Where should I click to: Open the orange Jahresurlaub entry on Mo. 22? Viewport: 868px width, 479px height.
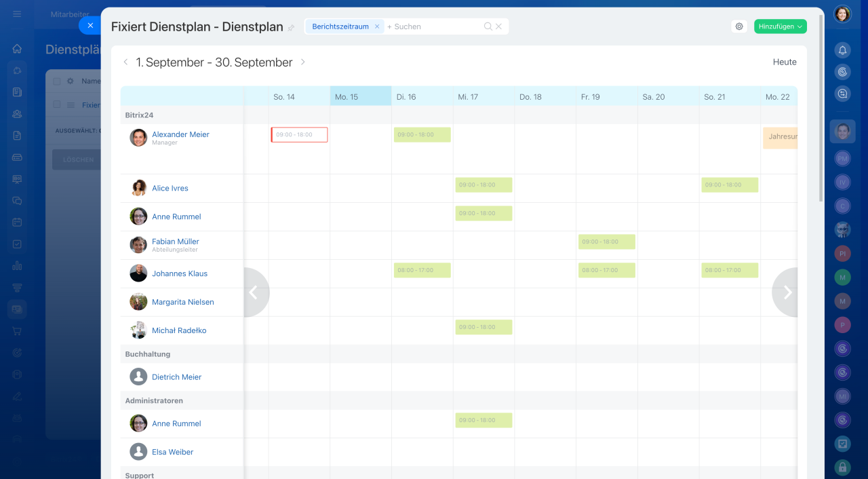pyautogui.click(x=780, y=138)
